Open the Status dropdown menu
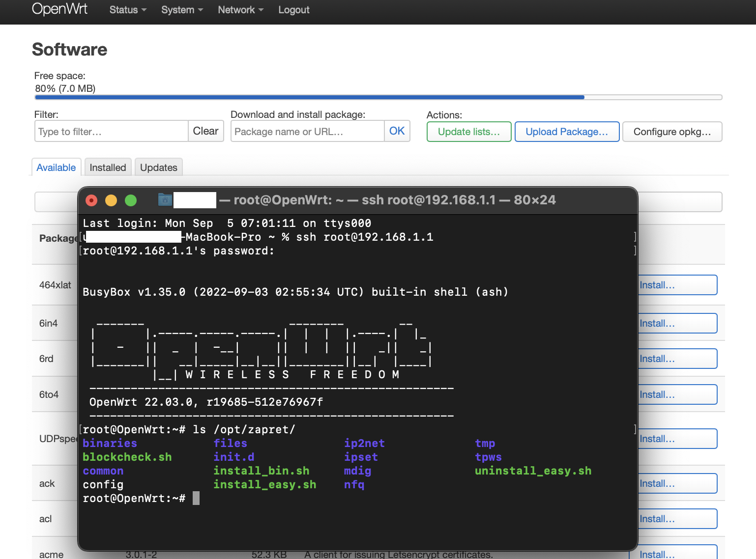Image resolution: width=756 pixels, height=559 pixels. [128, 10]
